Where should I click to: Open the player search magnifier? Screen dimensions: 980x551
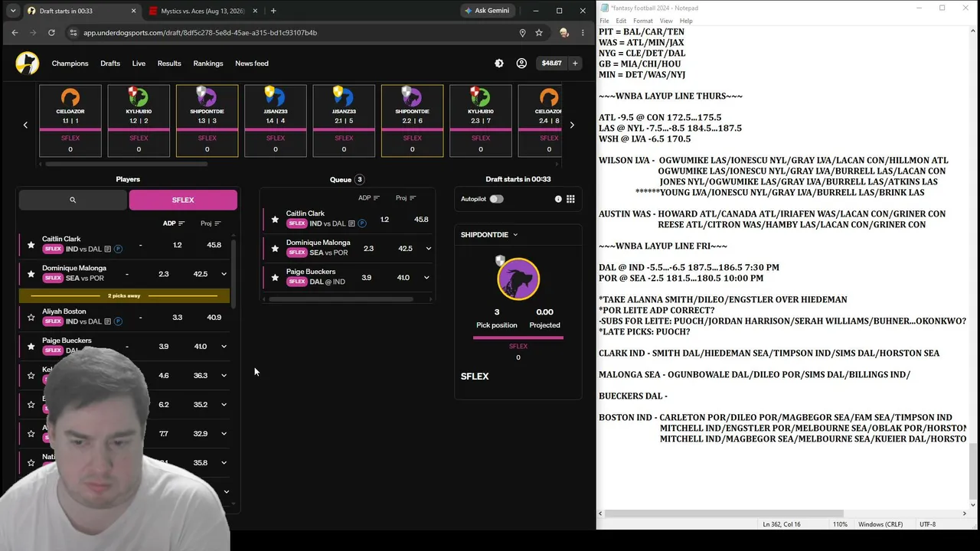[x=73, y=200]
